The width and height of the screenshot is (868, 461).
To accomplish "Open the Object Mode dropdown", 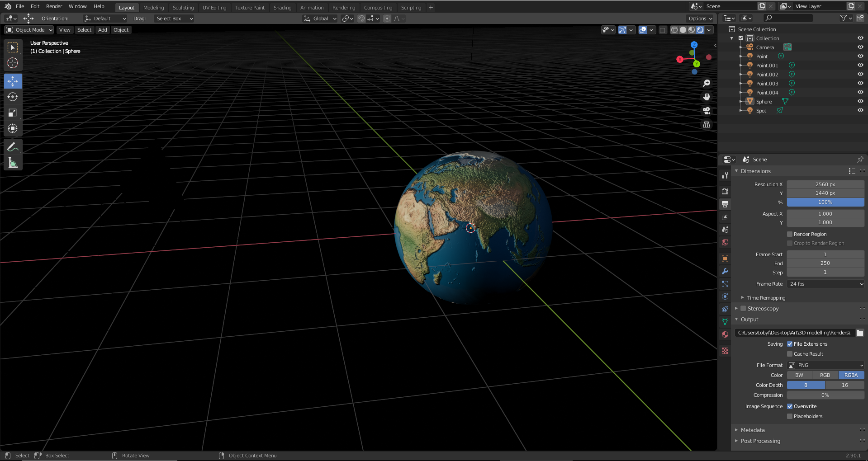I will coord(29,30).
